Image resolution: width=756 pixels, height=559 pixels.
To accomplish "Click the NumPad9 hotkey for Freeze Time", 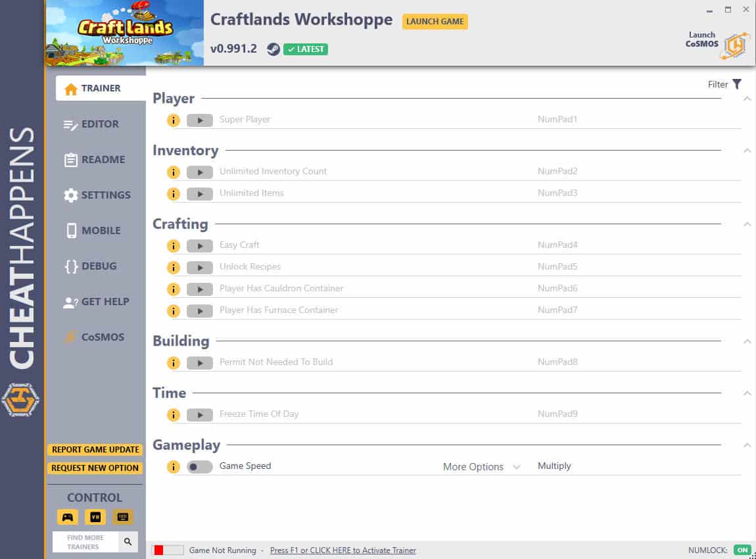I will pos(557,414).
